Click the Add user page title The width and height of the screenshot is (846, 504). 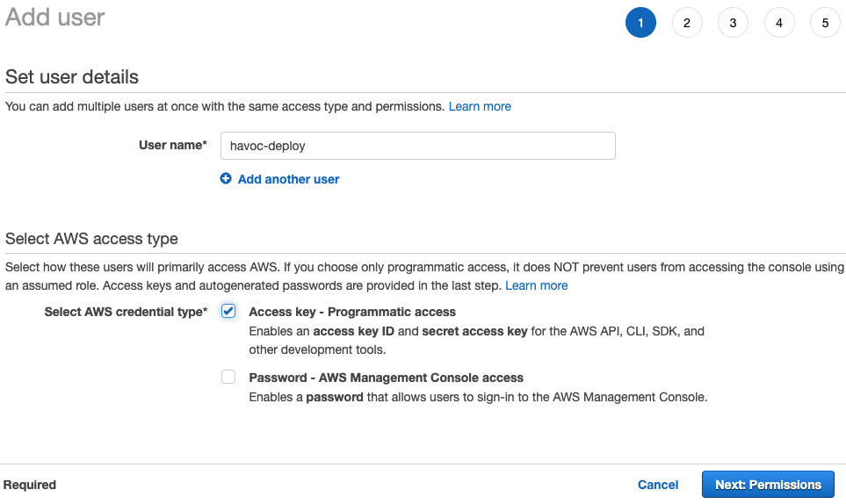[54, 18]
